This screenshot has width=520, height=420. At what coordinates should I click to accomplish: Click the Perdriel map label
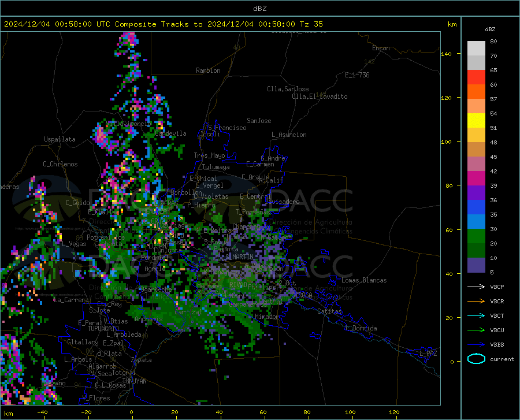pos(155,258)
